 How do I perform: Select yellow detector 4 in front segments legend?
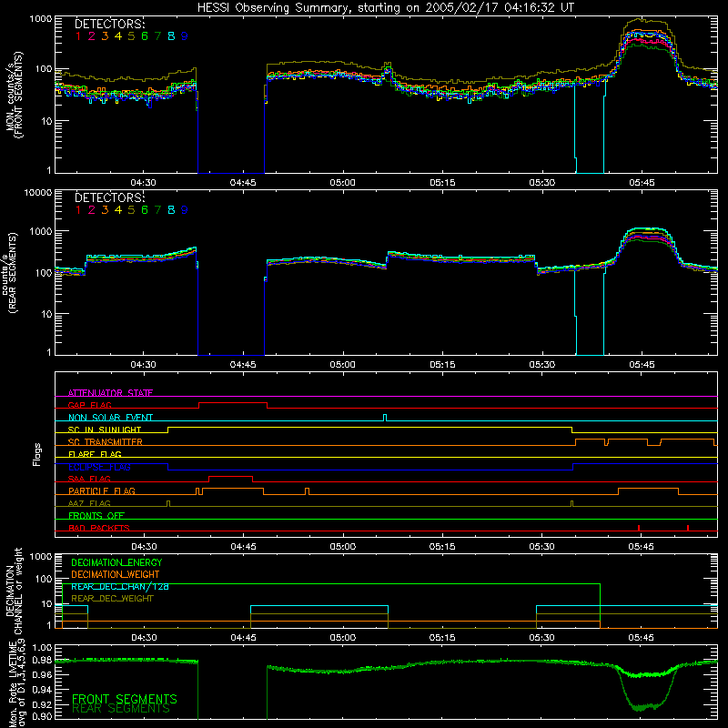[x=118, y=36]
